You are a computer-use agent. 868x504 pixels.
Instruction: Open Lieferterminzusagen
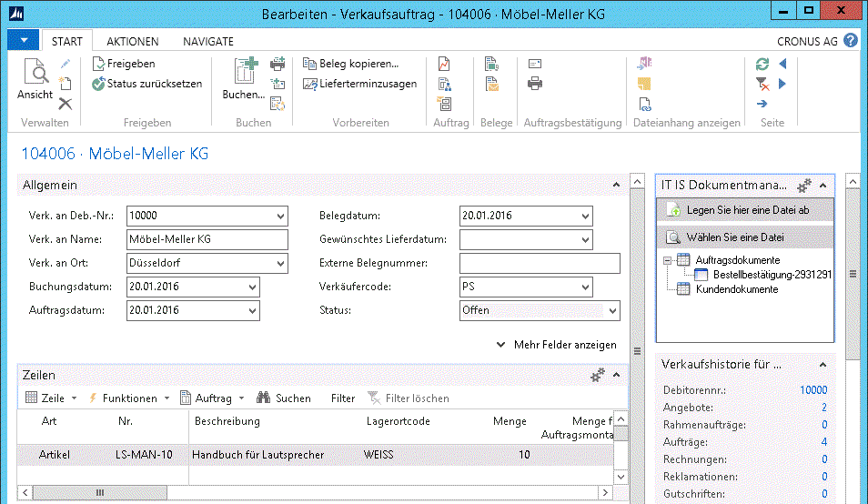[x=359, y=84]
